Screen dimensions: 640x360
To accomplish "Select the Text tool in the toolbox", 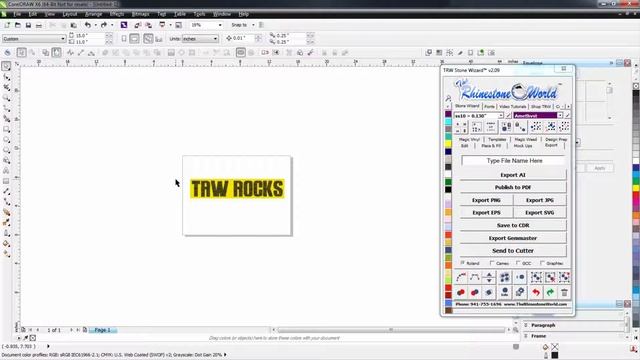I will (x=6, y=171).
